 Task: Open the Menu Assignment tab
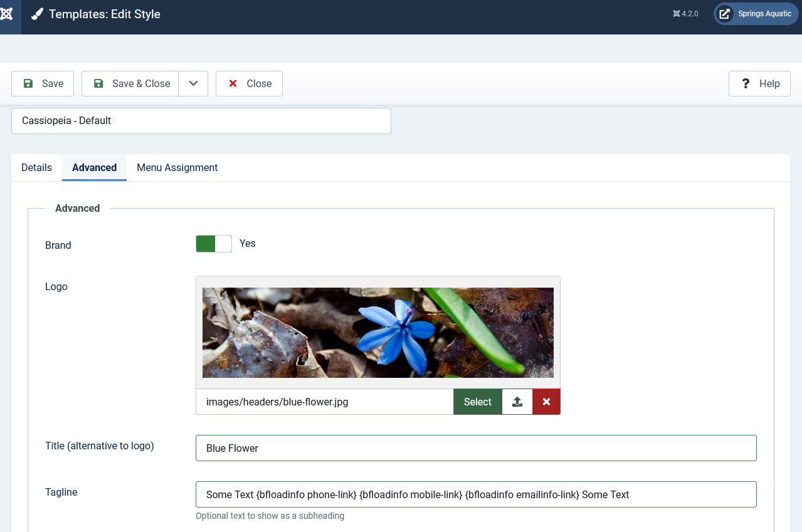[177, 167]
